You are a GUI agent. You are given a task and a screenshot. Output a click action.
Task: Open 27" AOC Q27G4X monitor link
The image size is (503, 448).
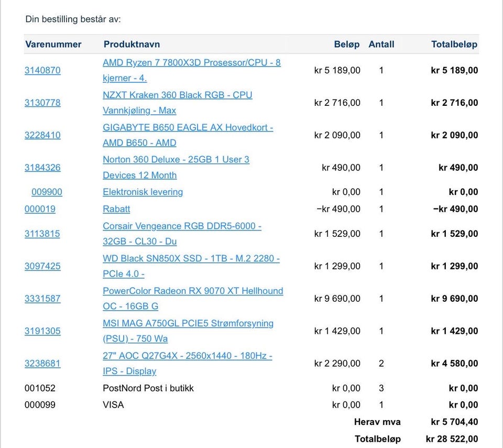[188, 363]
